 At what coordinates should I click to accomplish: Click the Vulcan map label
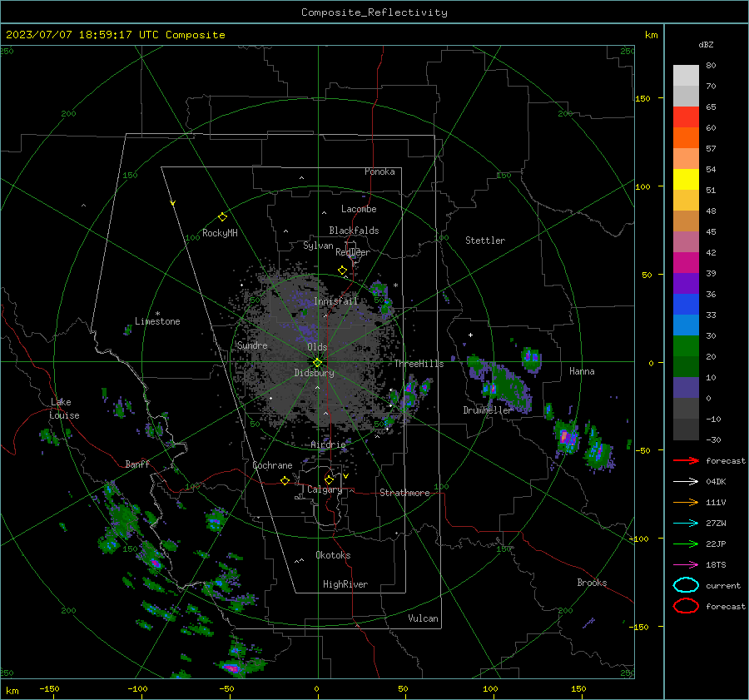(423, 618)
